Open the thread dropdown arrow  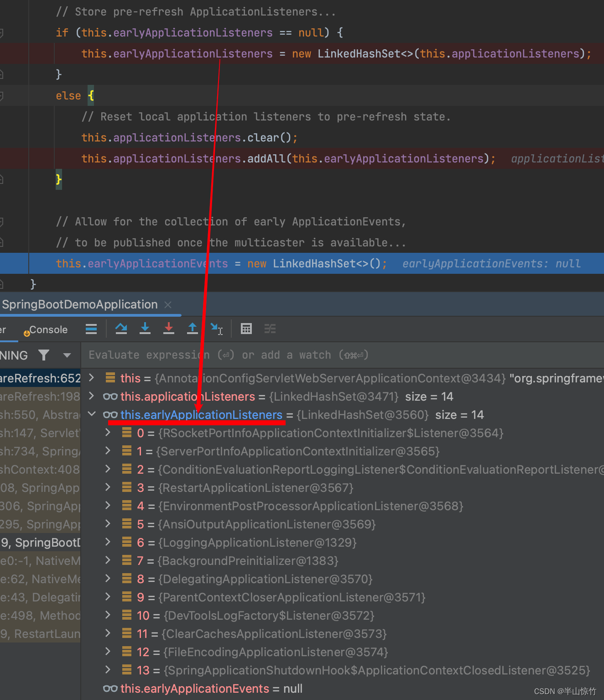pos(67,355)
